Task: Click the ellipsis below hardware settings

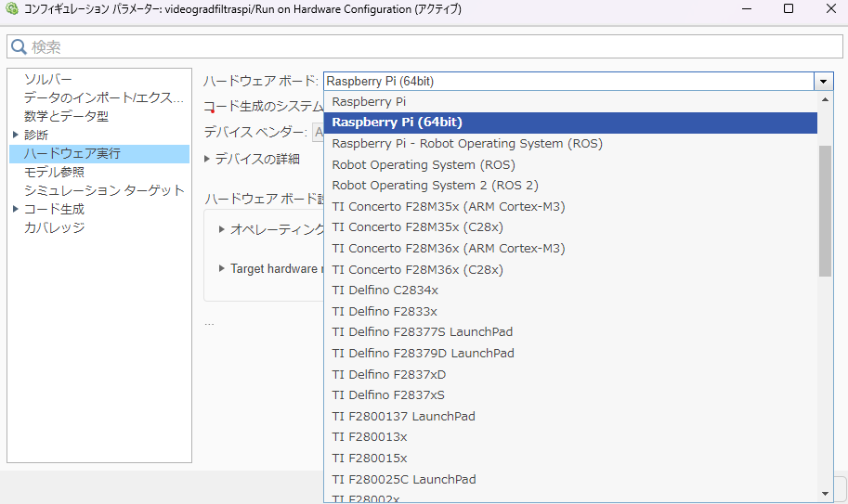Action: tap(209, 324)
